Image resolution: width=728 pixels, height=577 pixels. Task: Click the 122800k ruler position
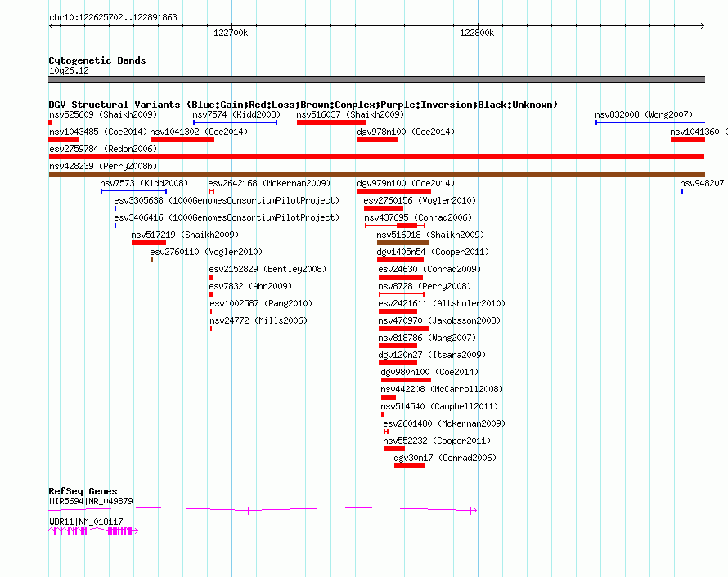[x=477, y=33]
